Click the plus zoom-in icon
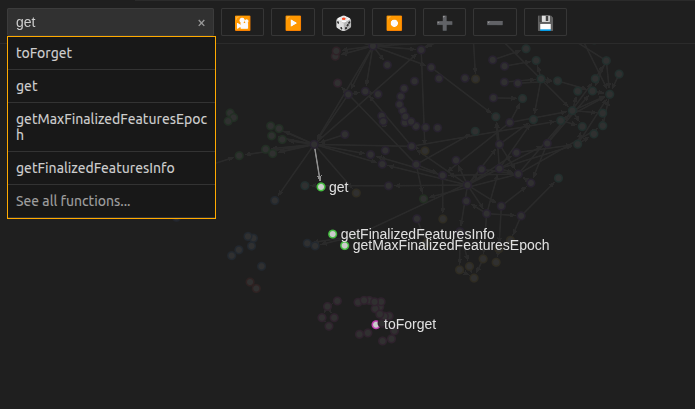Image resolution: width=695 pixels, height=409 pixels. pos(445,23)
